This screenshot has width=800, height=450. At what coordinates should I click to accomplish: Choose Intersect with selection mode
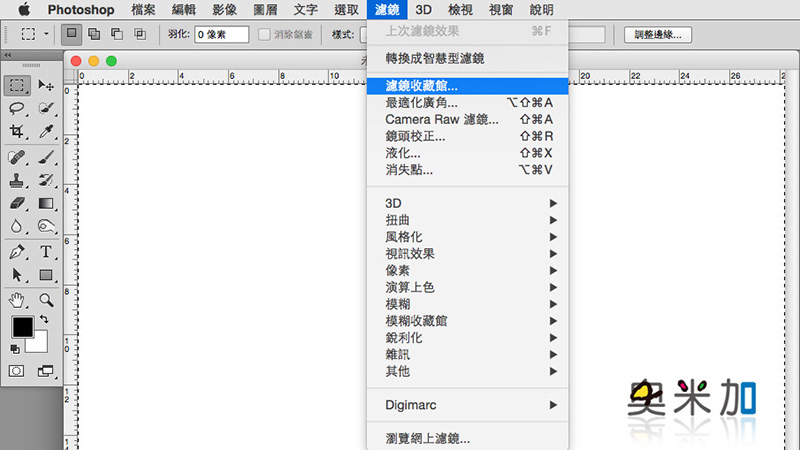140,34
